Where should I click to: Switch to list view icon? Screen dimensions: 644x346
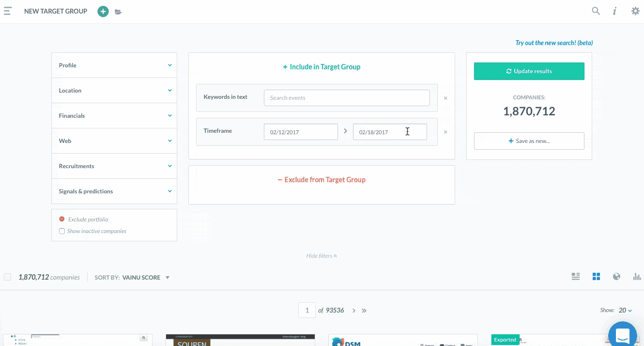576,277
